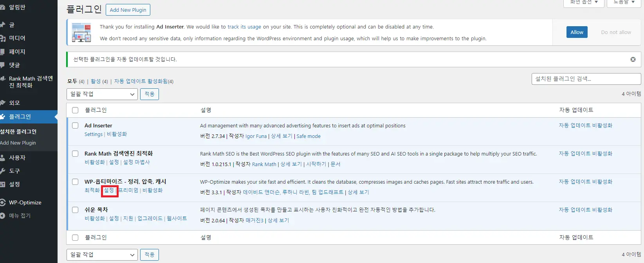Open the 글 posts pin icon
The width and height of the screenshot is (644, 263).
[x=2, y=25]
